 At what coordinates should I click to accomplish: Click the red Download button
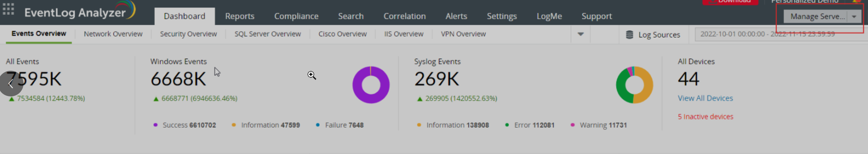[730, 2]
